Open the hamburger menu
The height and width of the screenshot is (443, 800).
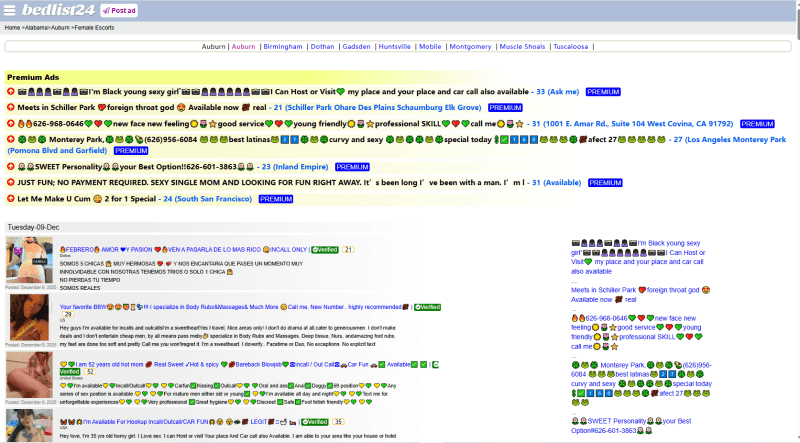tap(9, 10)
